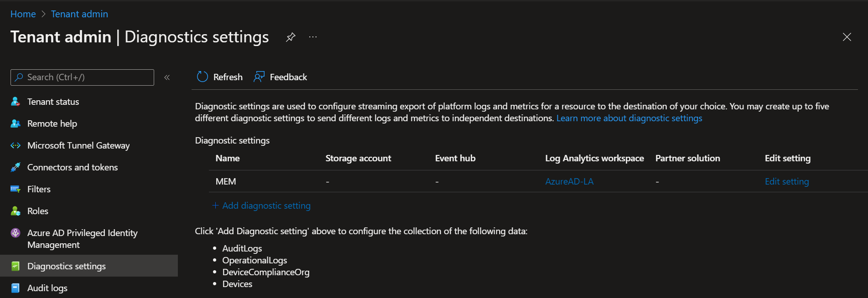Open Roles using its sidebar icon
This screenshot has height=298, width=868.
[x=16, y=211]
